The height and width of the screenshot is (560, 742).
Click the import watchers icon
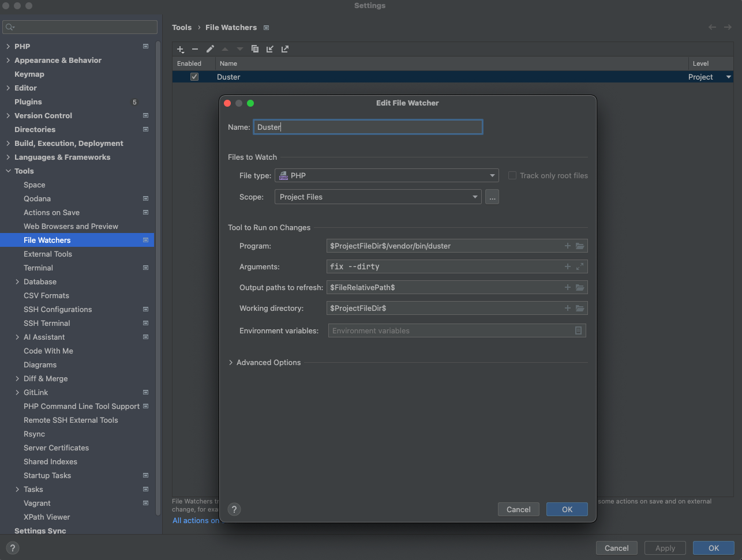point(269,49)
